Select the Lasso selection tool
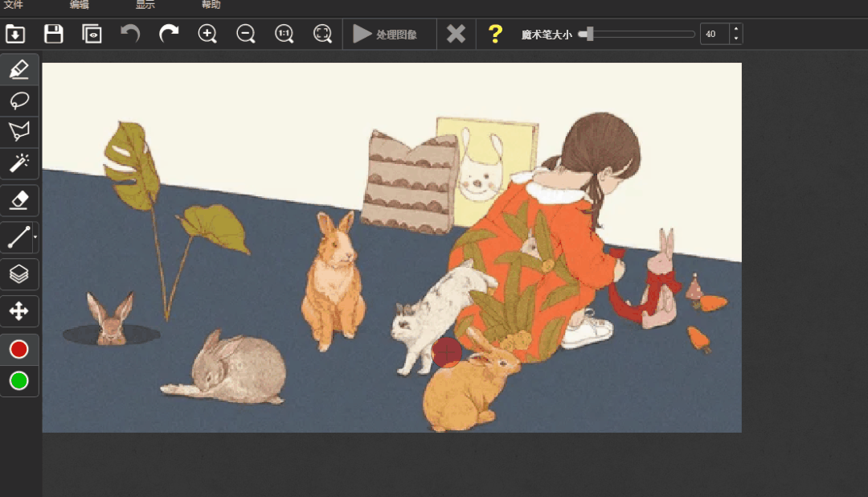The width and height of the screenshot is (868, 497). click(19, 101)
